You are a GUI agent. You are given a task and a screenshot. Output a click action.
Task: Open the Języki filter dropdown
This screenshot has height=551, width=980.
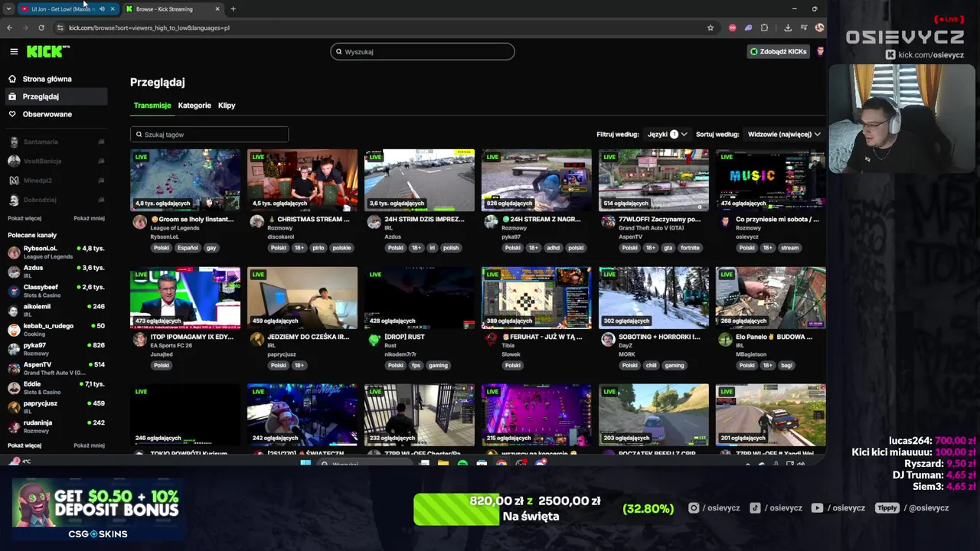coord(667,134)
